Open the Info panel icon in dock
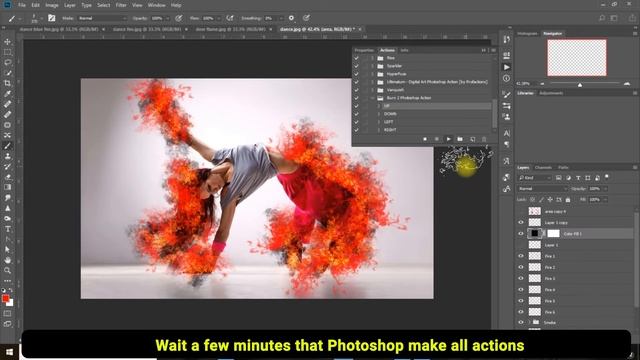The height and width of the screenshot is (360, 640). [507, 78]
